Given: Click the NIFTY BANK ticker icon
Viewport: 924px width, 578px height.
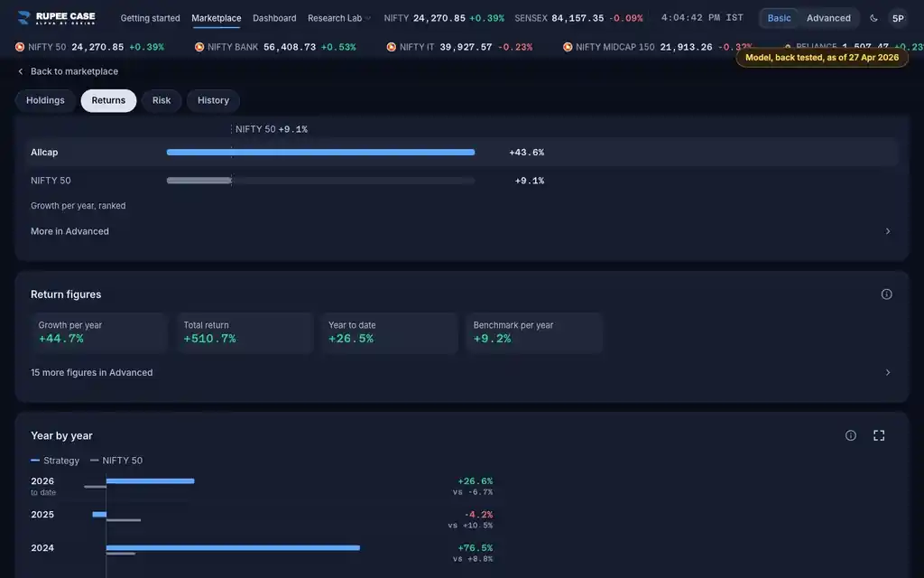Looking at the screenshot, I should [199, 47].
